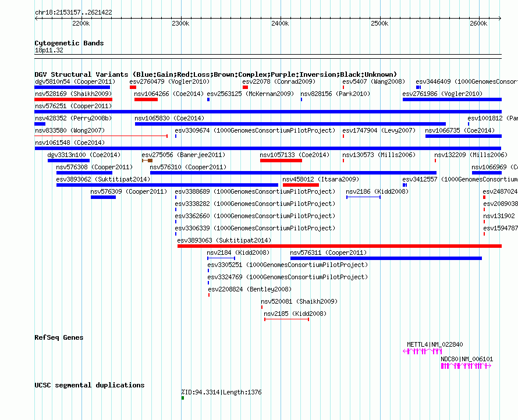This screenshot has width=518, height=420.
Task: Click nsv1061548 (Coe2014) label
Action: [x=70, y=143]
